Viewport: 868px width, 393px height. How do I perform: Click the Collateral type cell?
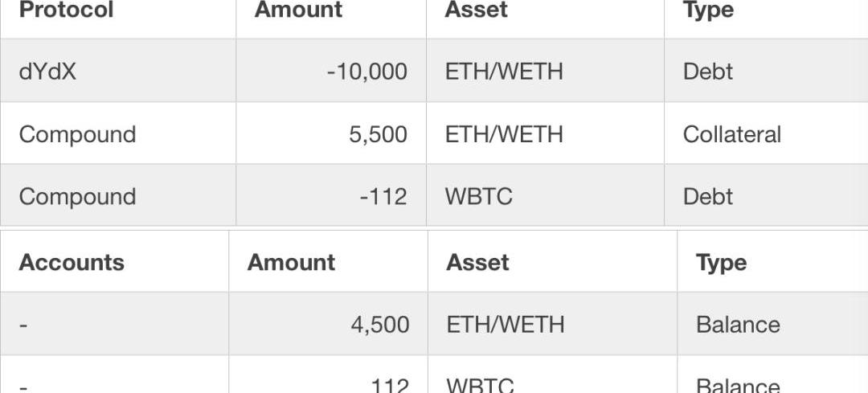coord(731,134)
